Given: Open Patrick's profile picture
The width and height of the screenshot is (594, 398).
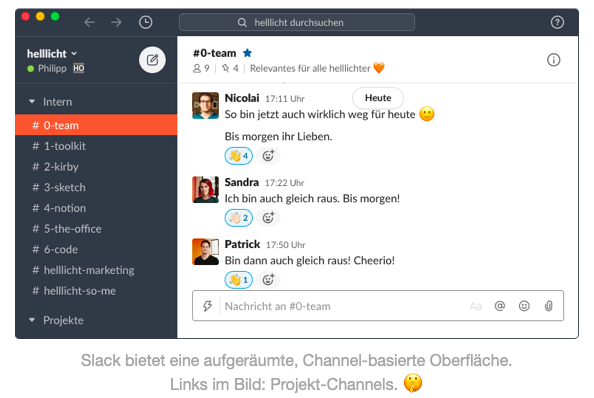Looking at the screenshot, I should click(x=205, y=251).
